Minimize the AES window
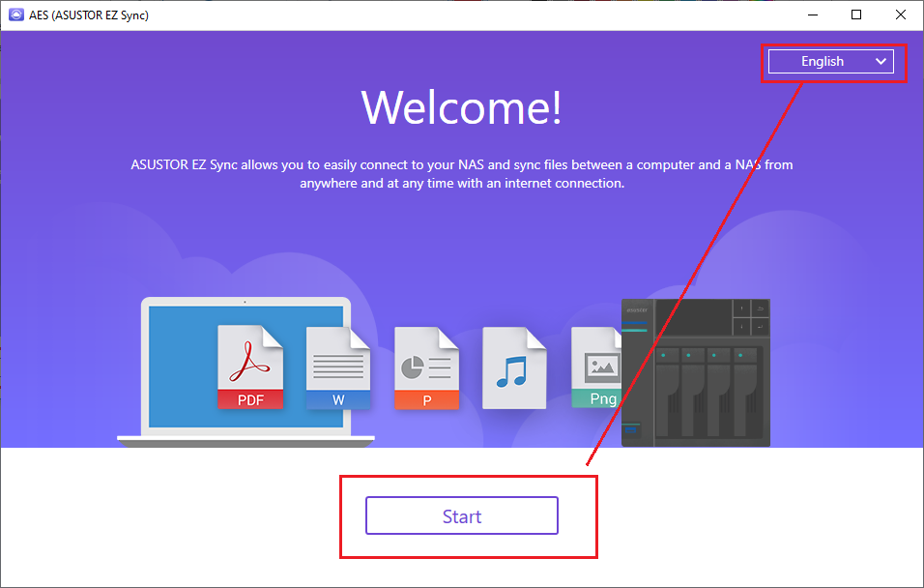The image size is (924, 588). tap(813, 15)
